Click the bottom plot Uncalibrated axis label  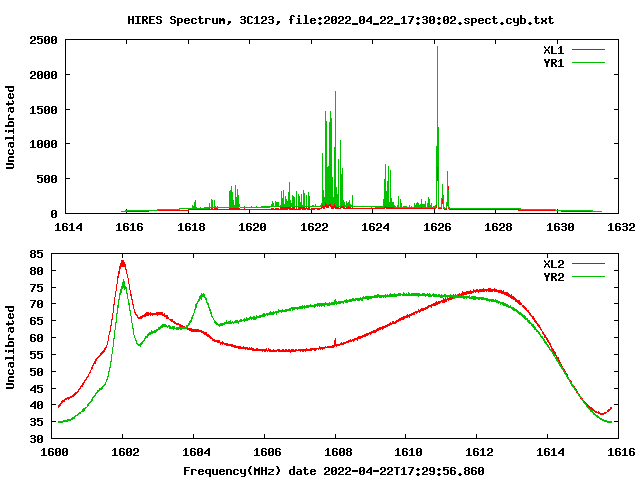10,347
